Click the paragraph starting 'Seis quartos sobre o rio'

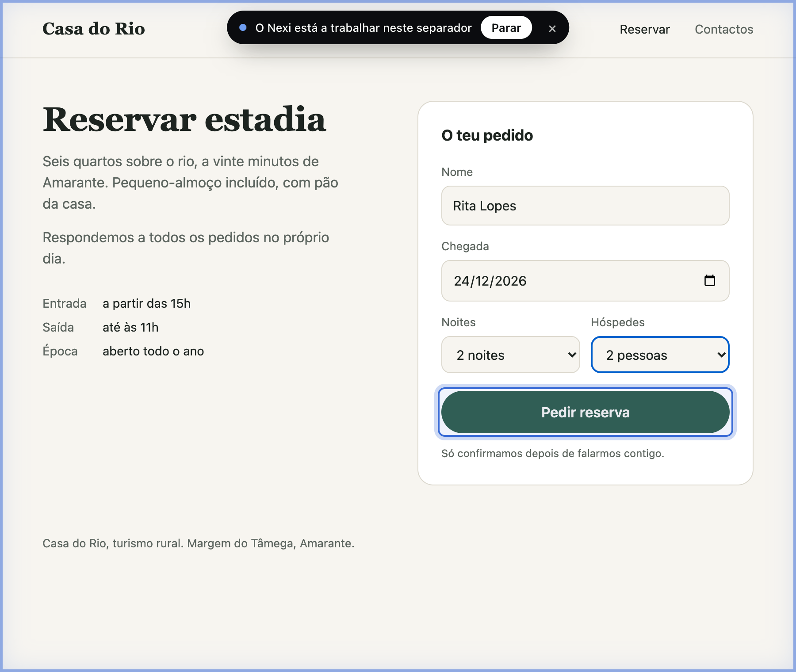coord(191,183)
